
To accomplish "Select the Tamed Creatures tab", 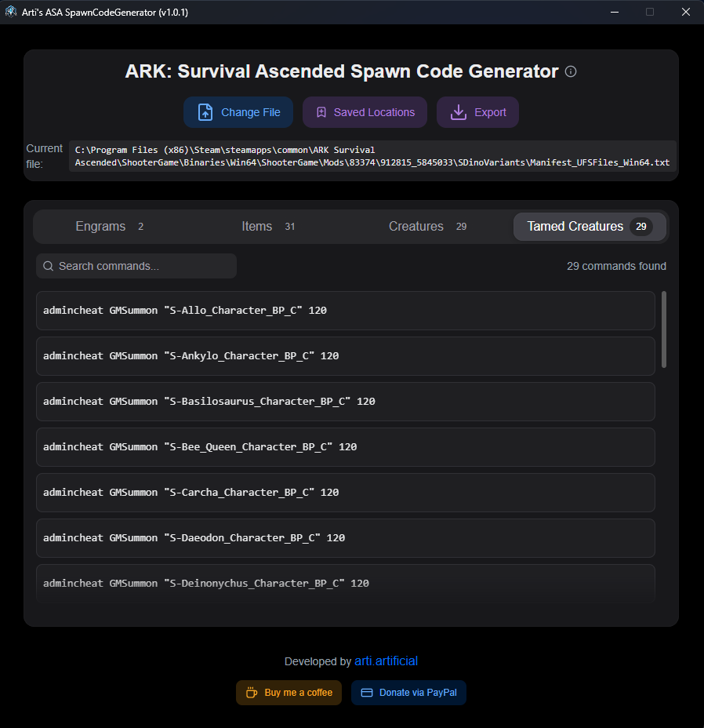I will pyautogui.click(x=590, y=227).
